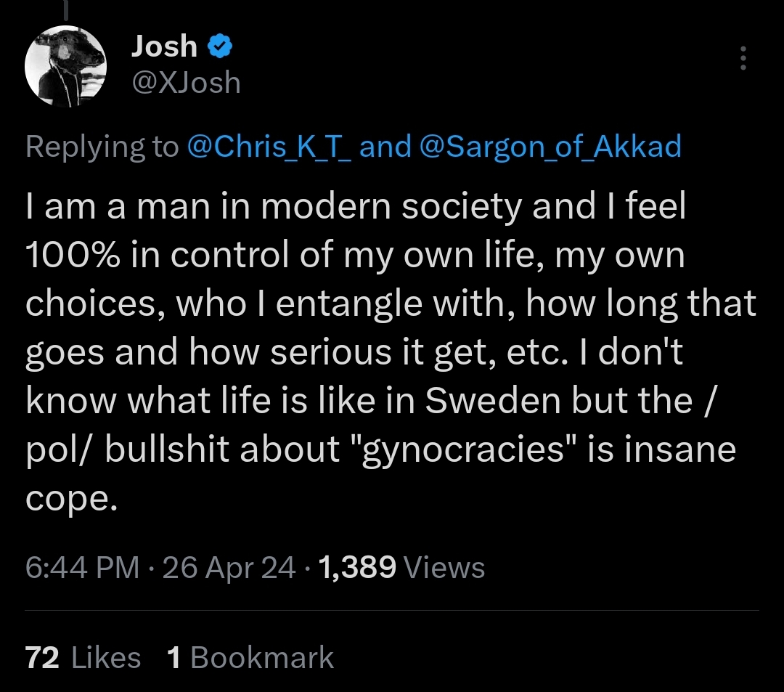Open the three-dot more options menu

pos(742,58)
